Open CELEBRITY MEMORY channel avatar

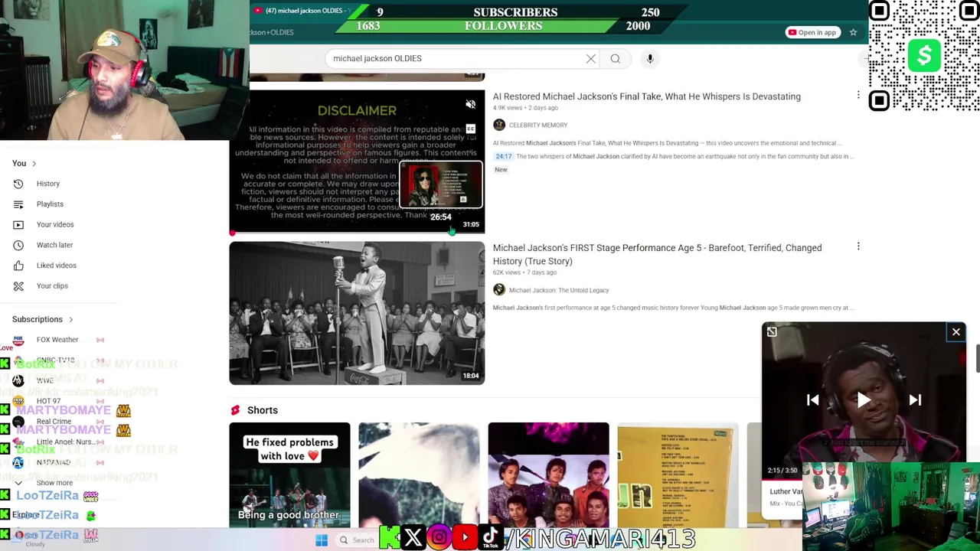click(x=499, y=125)
